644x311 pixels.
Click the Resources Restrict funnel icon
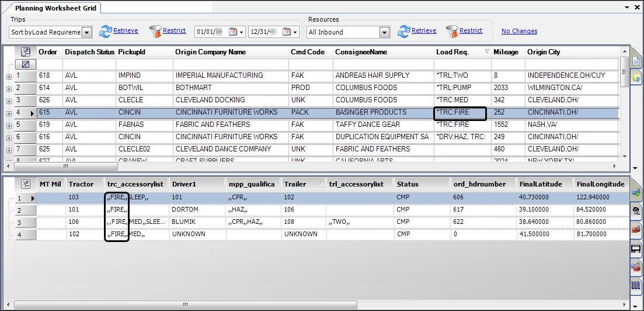tap(451, 32)
